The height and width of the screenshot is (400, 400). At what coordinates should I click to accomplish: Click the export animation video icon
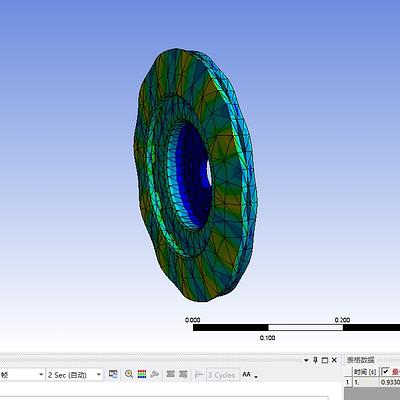coord(113,374)
